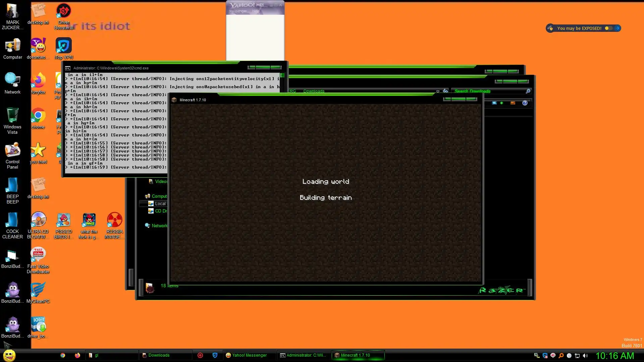
Task: Toggle preview pane icon in Explorer toolbar
Action: tap(513, 103)
